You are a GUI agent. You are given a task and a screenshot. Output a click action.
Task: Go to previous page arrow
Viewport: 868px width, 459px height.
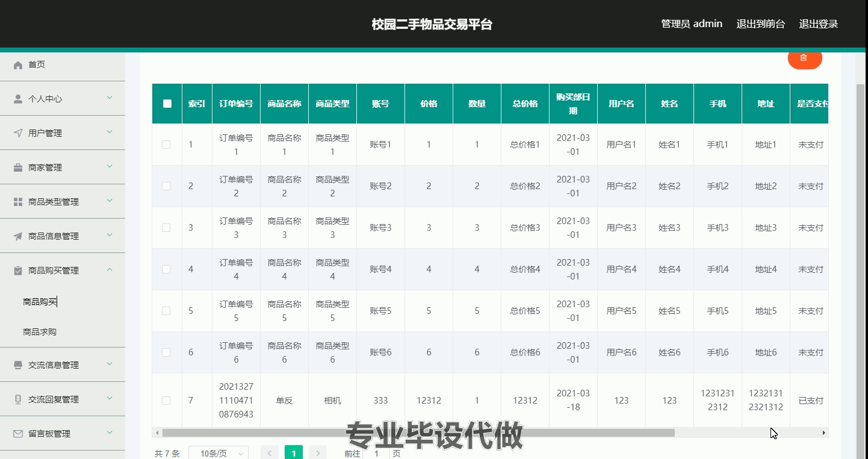click(269, 454)
